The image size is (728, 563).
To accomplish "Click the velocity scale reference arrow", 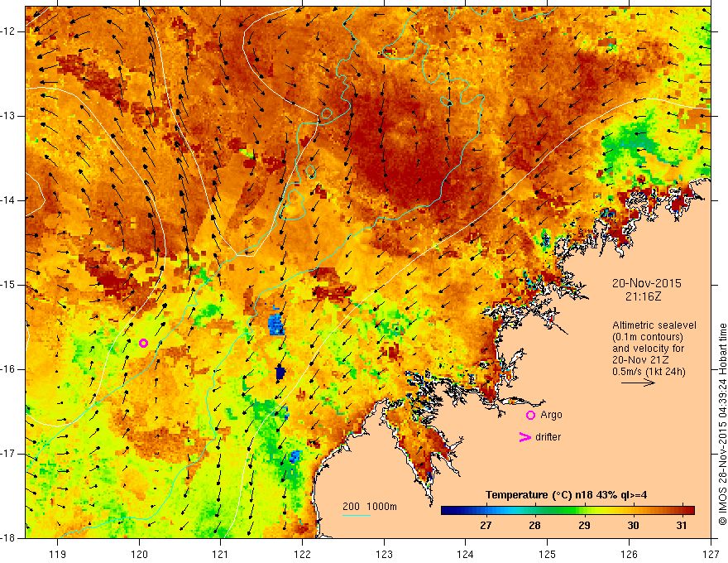I will pos(638,383).
